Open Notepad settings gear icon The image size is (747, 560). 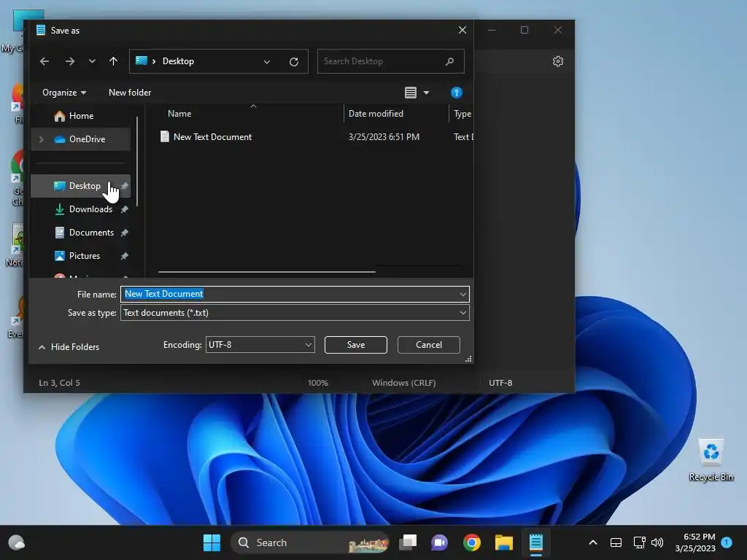click(x=558, y=61)
